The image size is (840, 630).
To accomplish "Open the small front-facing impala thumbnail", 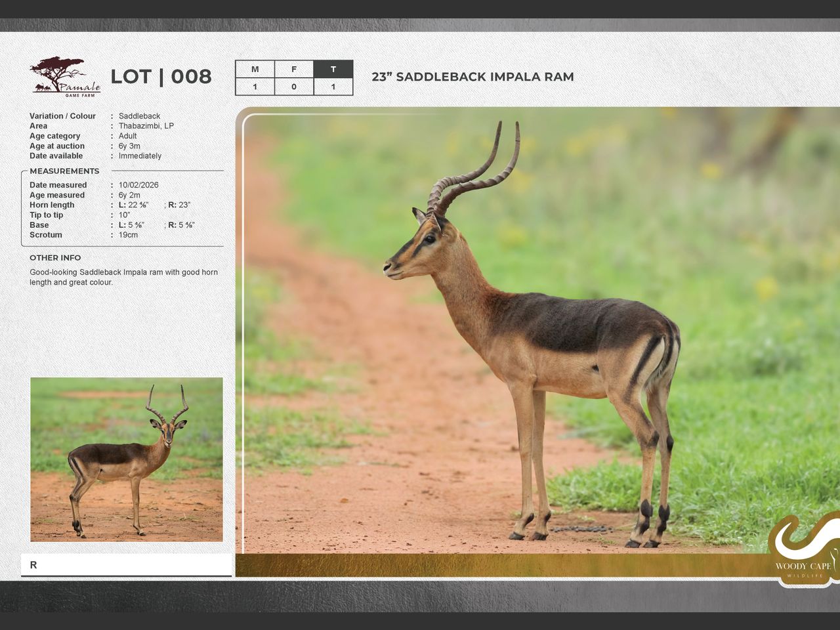I will click(127, 459).
